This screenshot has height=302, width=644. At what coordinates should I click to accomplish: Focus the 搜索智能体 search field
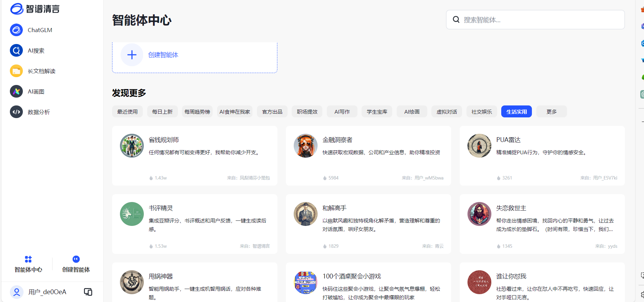tap(535, 19)
